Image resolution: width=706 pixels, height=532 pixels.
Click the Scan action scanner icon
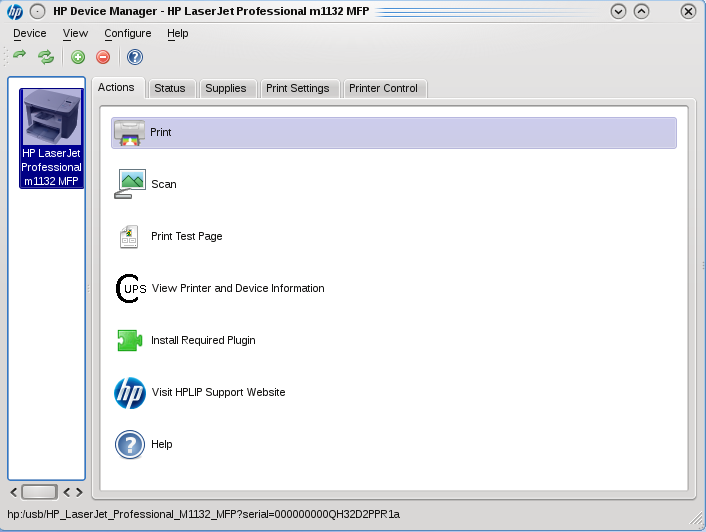point(130,184)
